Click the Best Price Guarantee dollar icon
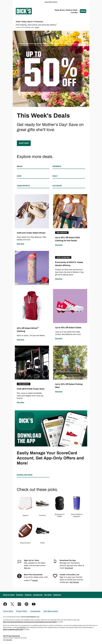Viewport: 102px width, 644px height. pyautogui.click(x=19, y=576)
